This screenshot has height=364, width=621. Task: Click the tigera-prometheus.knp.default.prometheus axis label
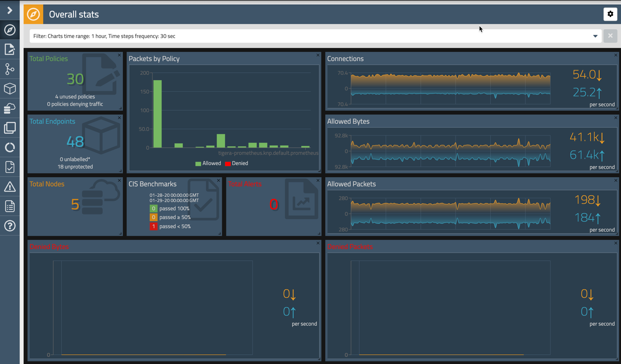268,153
